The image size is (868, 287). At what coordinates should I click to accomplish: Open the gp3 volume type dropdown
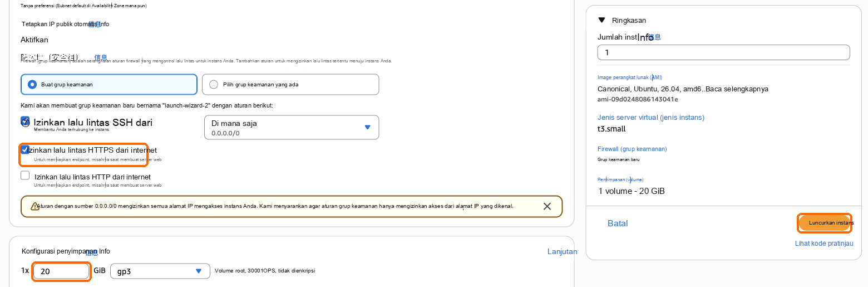pos(160,271)
